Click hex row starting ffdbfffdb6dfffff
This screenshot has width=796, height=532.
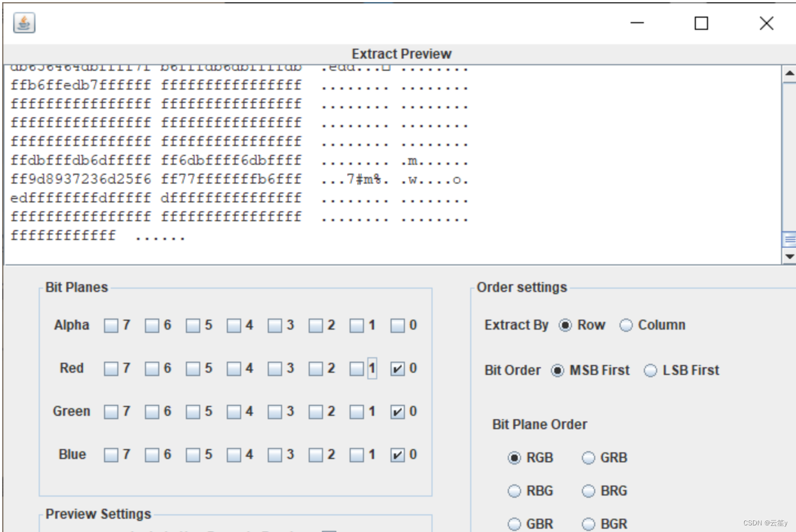click(x=240, y=161)
